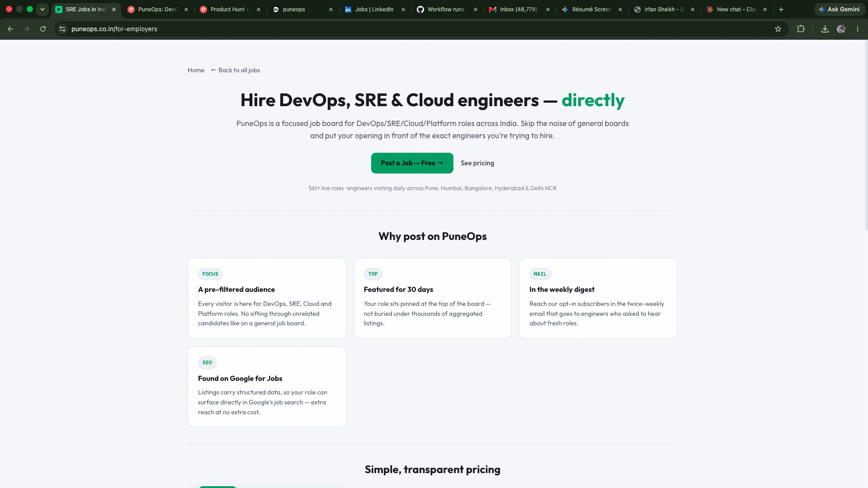This screenshot has height=488, width=868.
Task: Click 'Why post on PuneOps' heading
Action: click(x=433, y=236)
